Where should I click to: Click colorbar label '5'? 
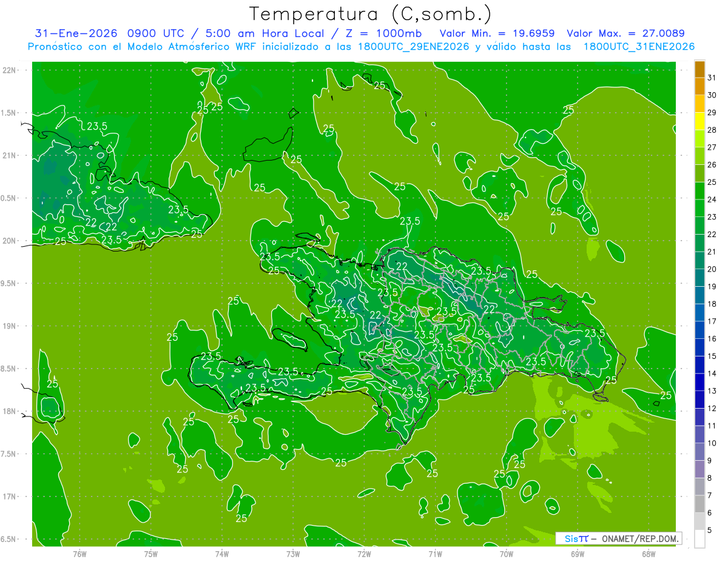(710, 530)
